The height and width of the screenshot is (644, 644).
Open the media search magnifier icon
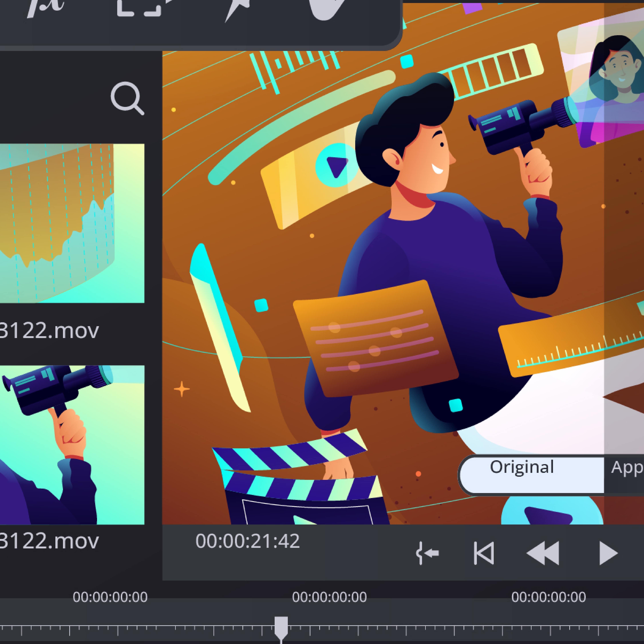[127, 98]
